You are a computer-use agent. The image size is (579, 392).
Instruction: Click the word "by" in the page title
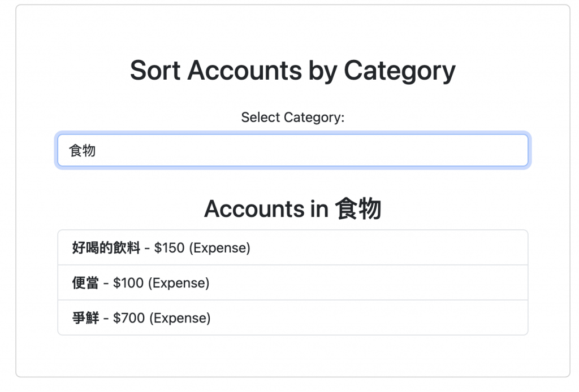click(323, 71)
